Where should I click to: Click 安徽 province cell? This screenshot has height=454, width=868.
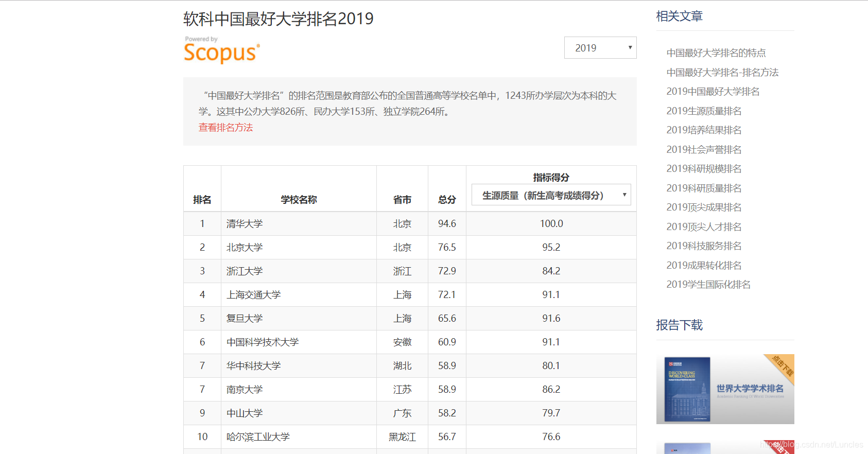402,342
